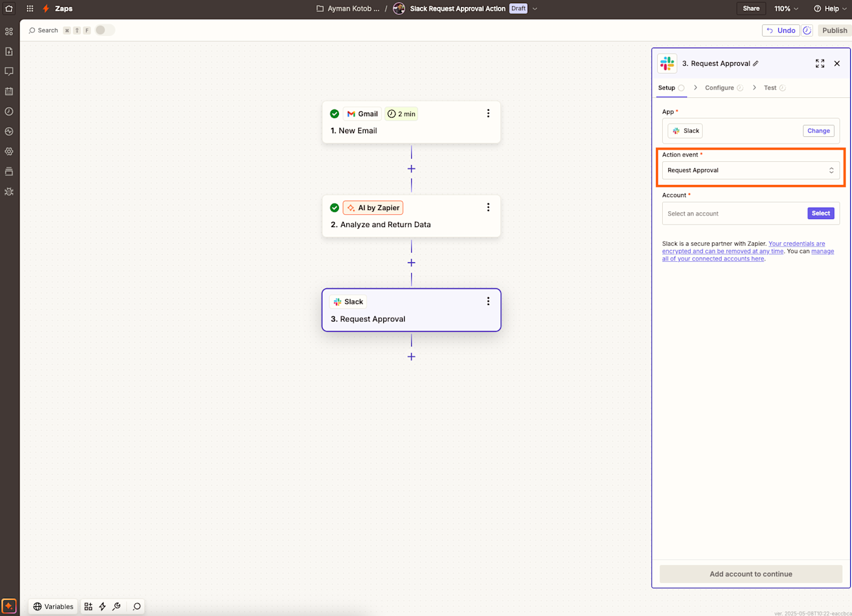This screenshot has height=616, width=852.
Task: Click the lightning bolt icon in bottom toolbar
Action: pos(102,606)
